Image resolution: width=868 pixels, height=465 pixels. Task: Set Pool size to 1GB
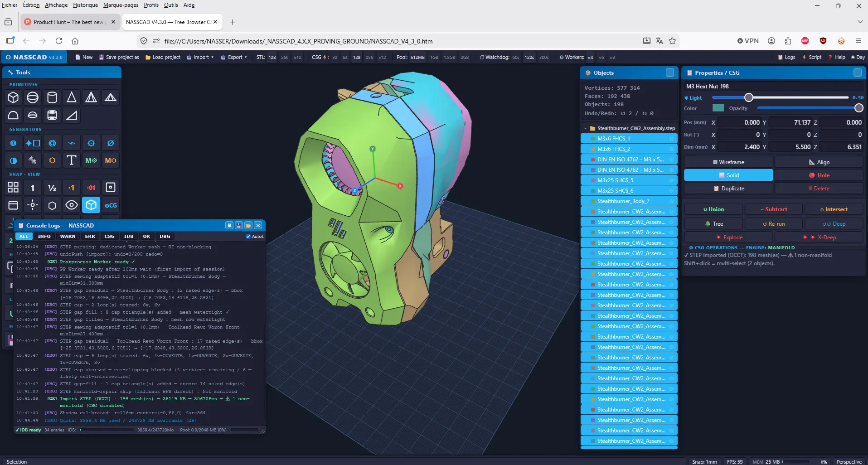pyautogui.click(x=434, y=57)
